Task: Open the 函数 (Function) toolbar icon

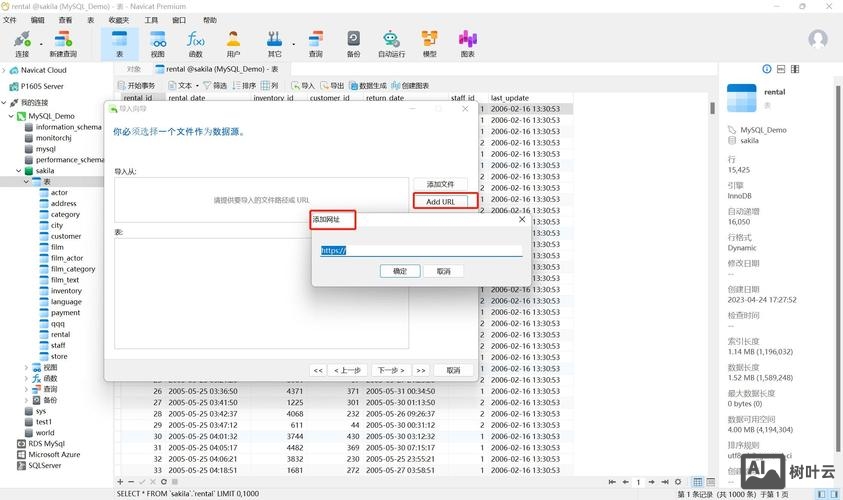Action: coord(195,42)
